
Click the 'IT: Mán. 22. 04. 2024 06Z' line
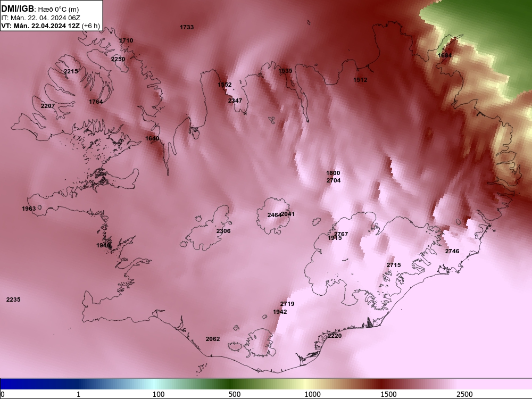tap(41, 18)
